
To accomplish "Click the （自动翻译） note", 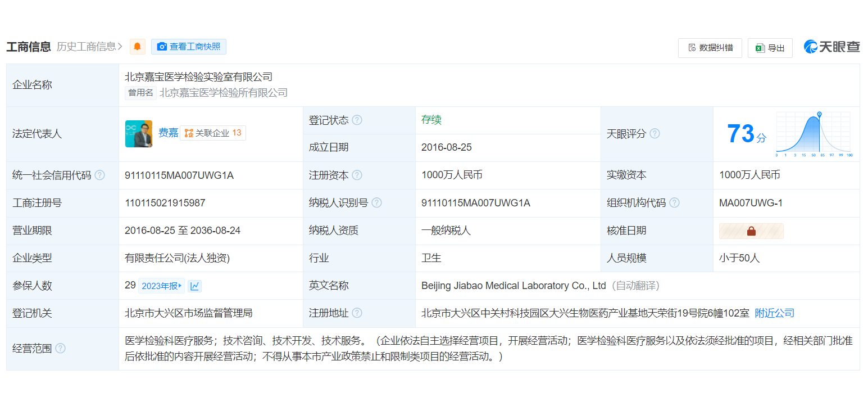I will 635,286.
